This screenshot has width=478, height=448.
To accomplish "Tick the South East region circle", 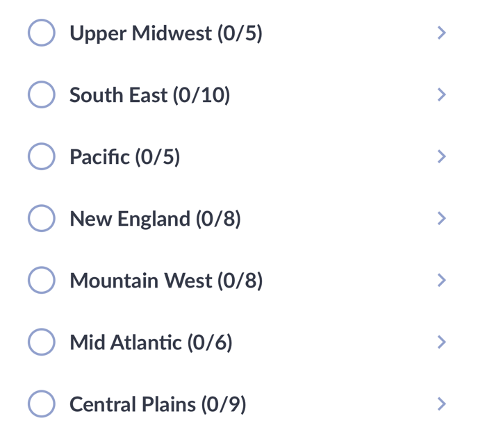I will [42, 94].
